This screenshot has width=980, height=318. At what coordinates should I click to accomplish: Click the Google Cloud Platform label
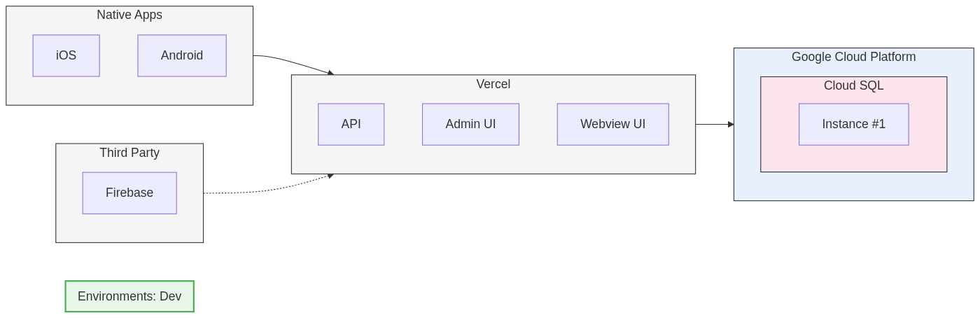click(x=853, y=57)
